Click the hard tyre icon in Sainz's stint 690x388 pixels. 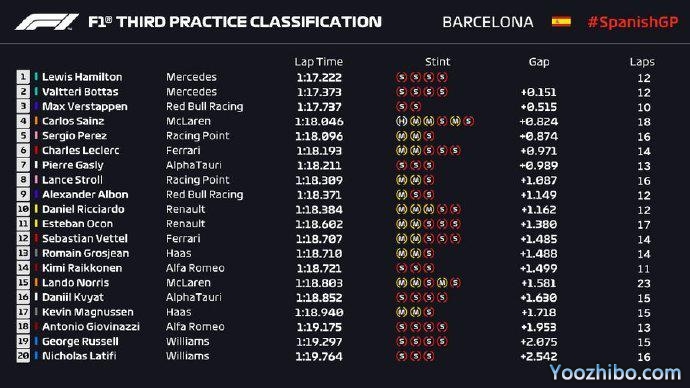pyautogui.click(x=401, y=121)
